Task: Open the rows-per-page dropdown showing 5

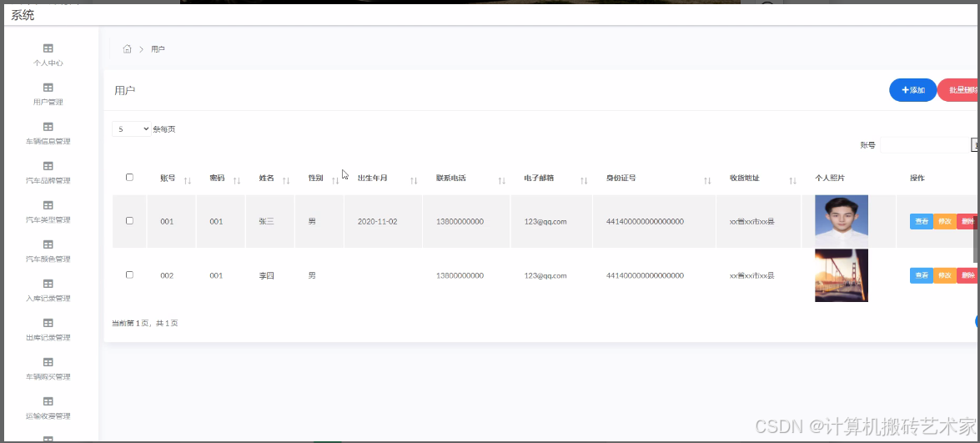Action: tap(131, 128)
